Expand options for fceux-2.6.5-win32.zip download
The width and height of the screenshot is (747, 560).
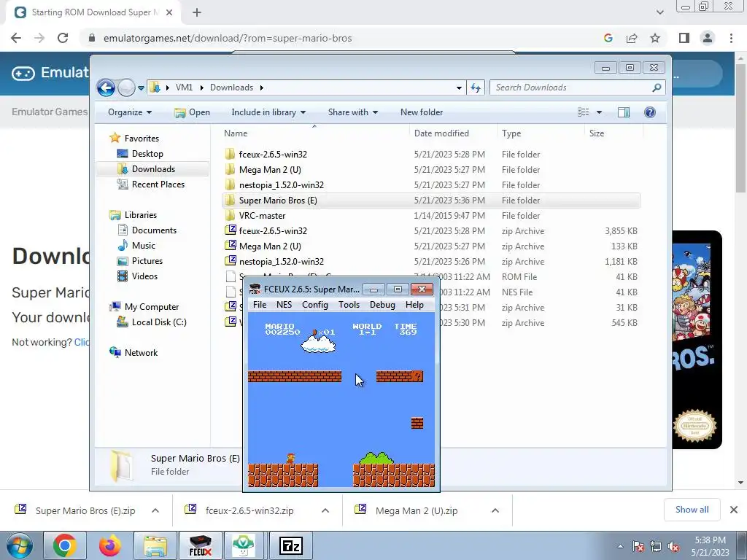[325, 510]
